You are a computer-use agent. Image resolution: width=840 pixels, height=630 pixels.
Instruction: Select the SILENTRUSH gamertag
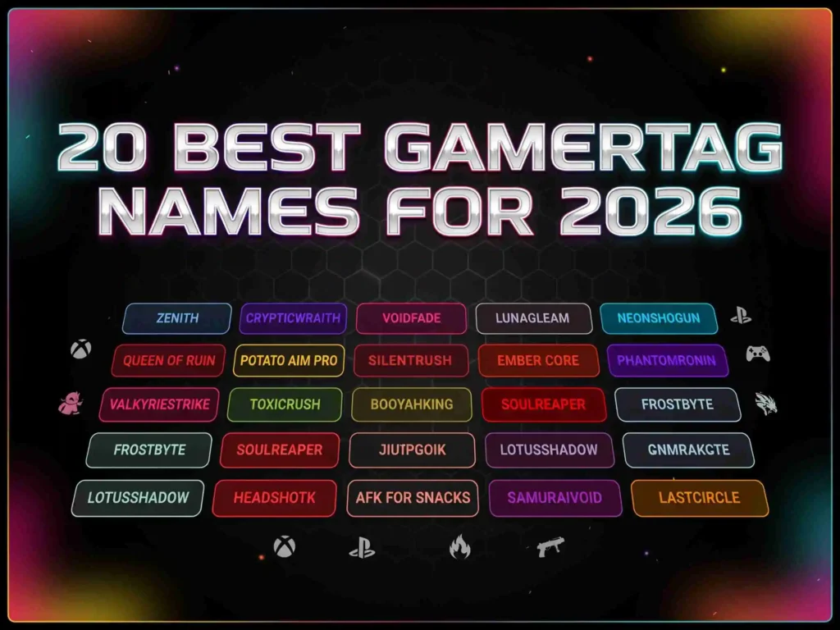point(410,361)
